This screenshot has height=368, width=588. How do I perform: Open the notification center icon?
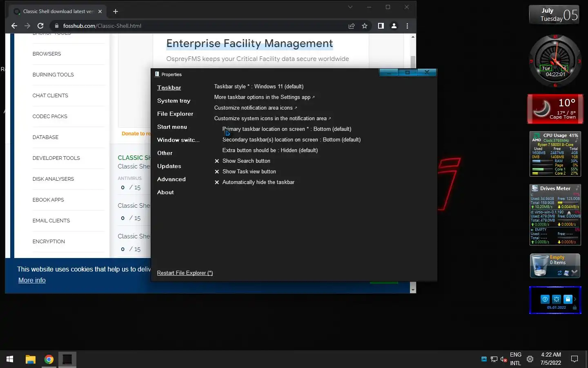[x=575, y=359]
